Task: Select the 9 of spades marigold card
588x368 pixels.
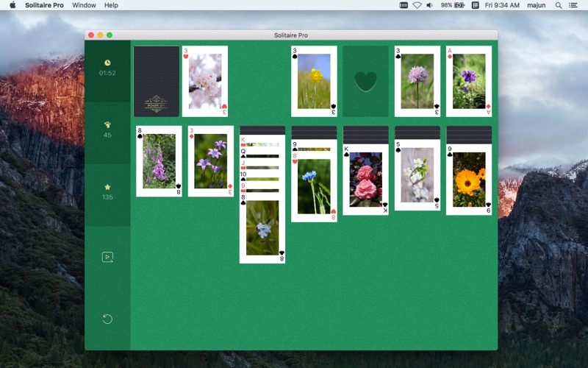Action: point(469,180)
